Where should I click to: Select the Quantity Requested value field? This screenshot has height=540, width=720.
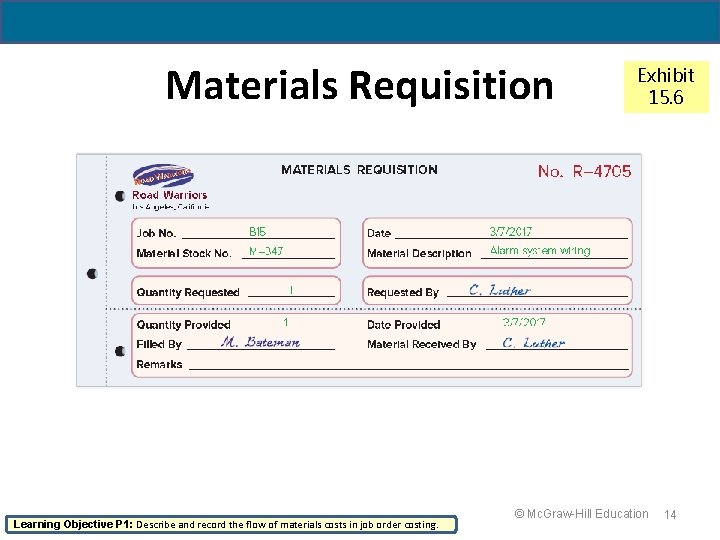coord(291,291)
